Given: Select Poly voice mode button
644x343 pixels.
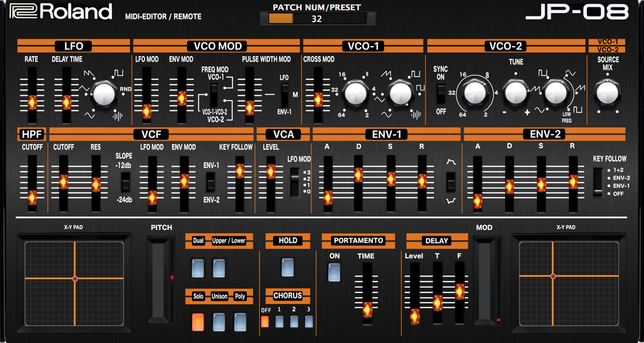Looking at the screenshot, I should pos(240,322).
